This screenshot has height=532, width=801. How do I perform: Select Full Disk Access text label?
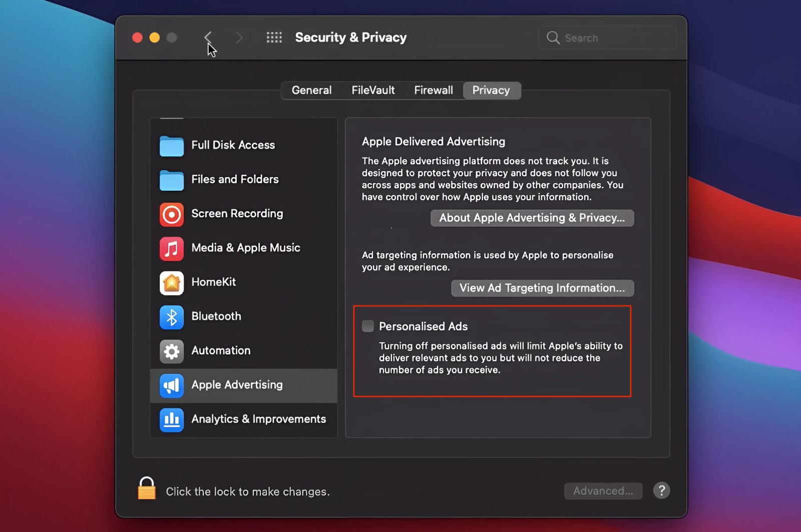pyautogui.click(x=233, y=145)
